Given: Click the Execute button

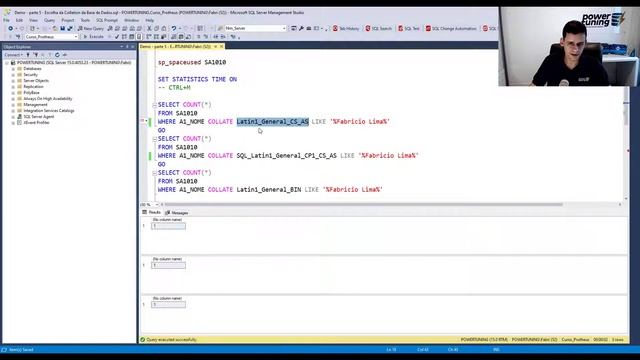Looking at the screenshot, I should 93,37.
